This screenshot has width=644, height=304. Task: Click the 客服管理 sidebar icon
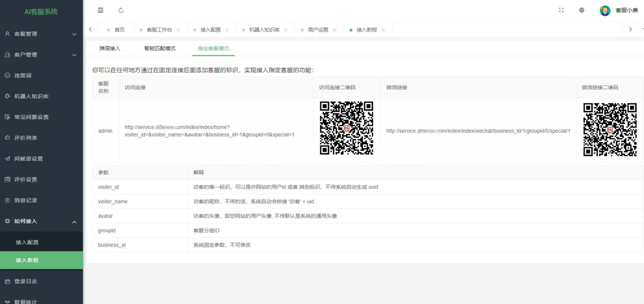[x=8, y=34]
